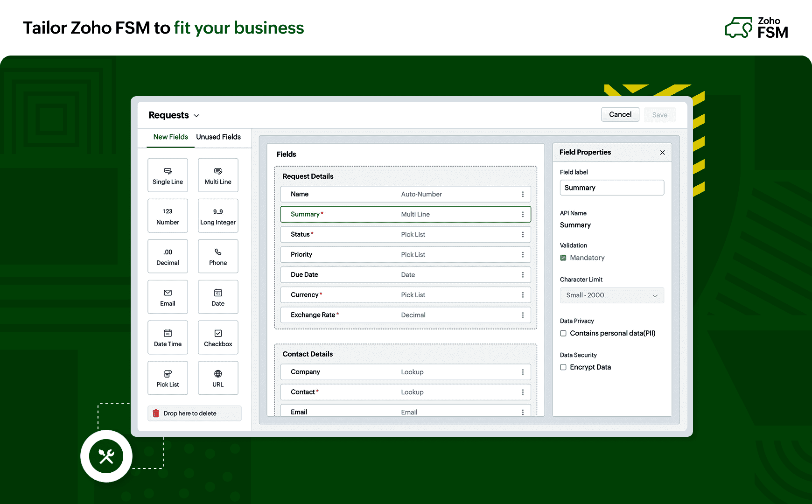812x504 pixels.
Task: Pick the Decimal field tile
Action: (x=168, y=256)
